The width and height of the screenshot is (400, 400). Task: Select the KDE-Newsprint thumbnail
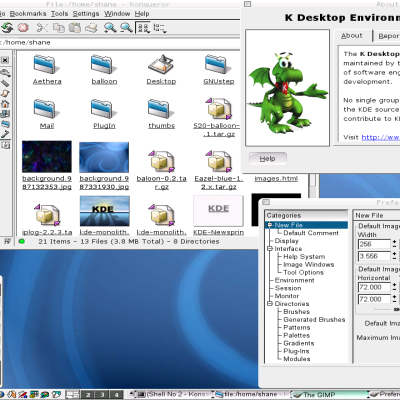pyautogui.click(x=218, y=211)
